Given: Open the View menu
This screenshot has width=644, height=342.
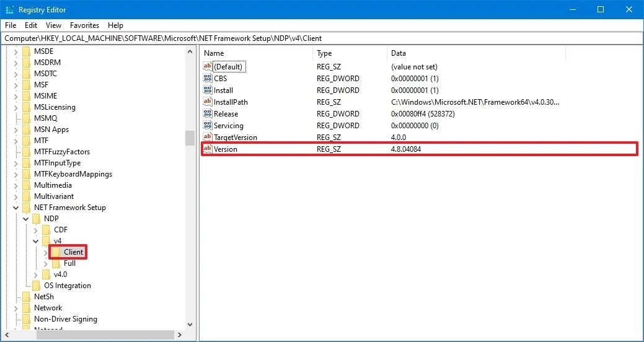Looking at the screenshot, I should (x=53, y=25).
